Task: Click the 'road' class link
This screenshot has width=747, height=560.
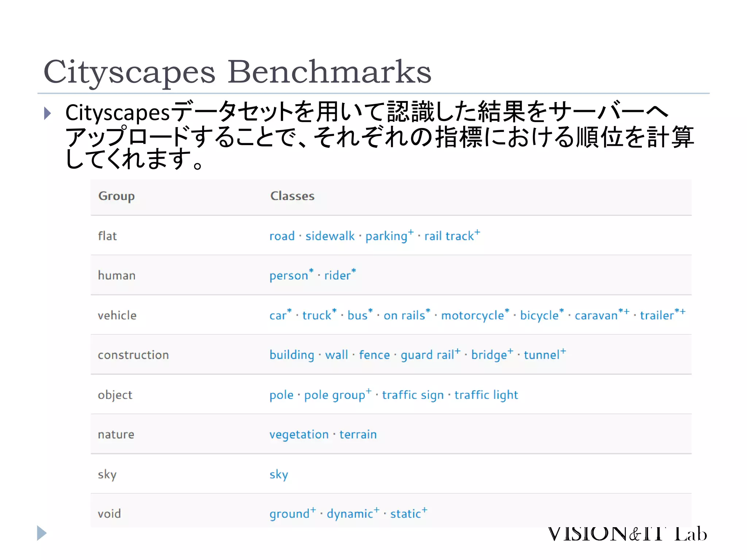Action: pos(282,236)
